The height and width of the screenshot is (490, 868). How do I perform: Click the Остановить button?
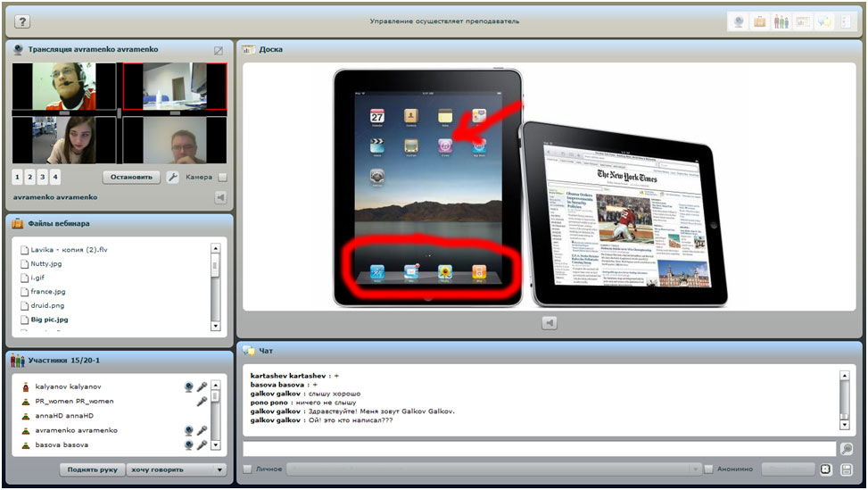point(131,178)
